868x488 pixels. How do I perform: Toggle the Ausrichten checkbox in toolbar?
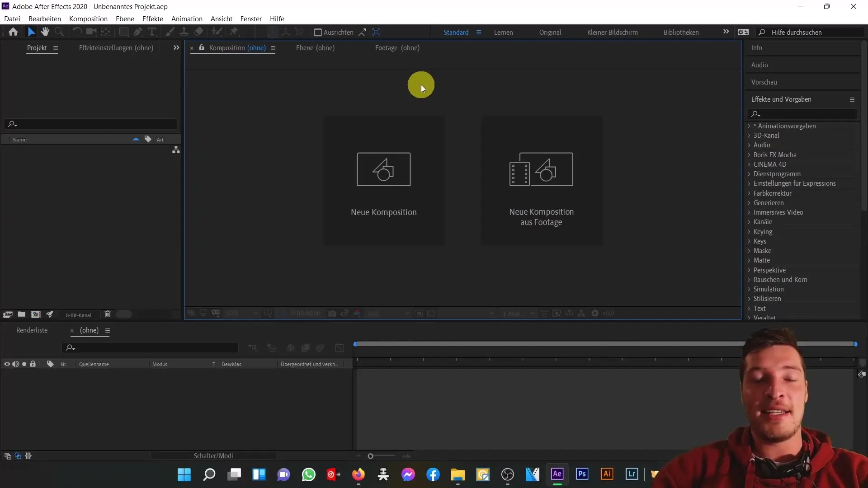(x=318, y=32)
